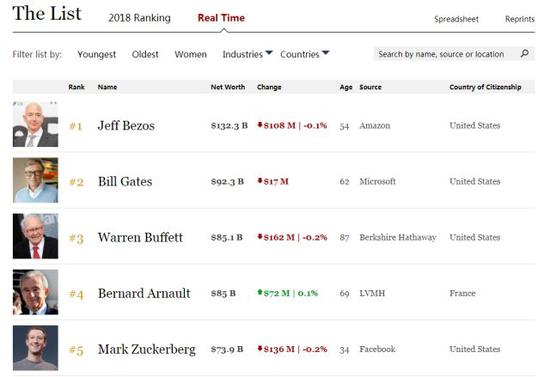Click the red down arrow beside $108 M
This screenshot has height=377, width=550.
tap(260, 124)
